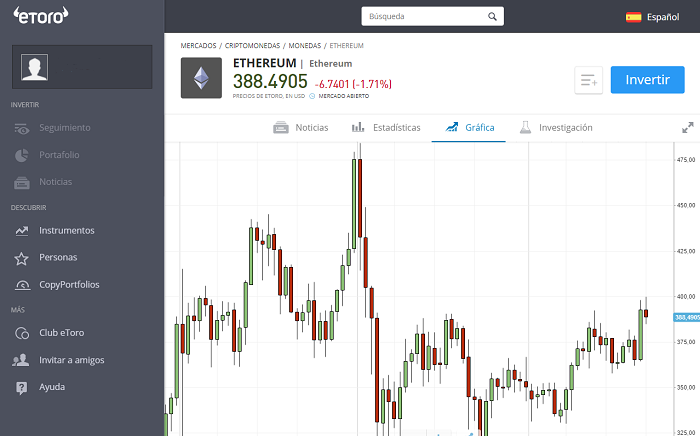Open CopyPortfolios icon in sidebar

22,285
